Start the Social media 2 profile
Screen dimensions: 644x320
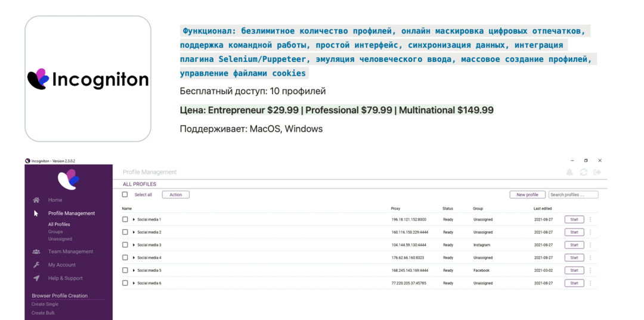pos(574,232)
